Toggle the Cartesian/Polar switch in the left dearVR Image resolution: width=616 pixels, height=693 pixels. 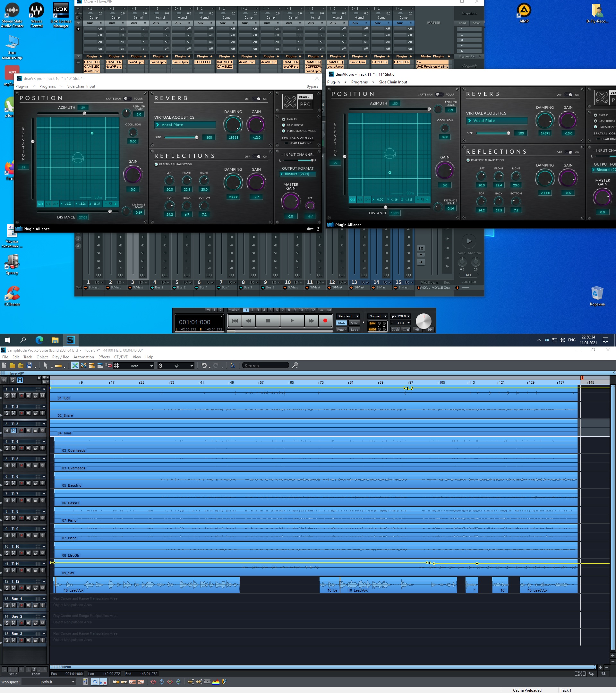(127, 99)
